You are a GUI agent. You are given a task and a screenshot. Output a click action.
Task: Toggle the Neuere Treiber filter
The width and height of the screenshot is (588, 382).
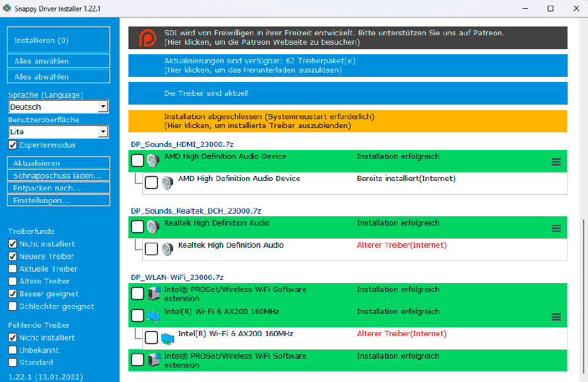[13, 256]
